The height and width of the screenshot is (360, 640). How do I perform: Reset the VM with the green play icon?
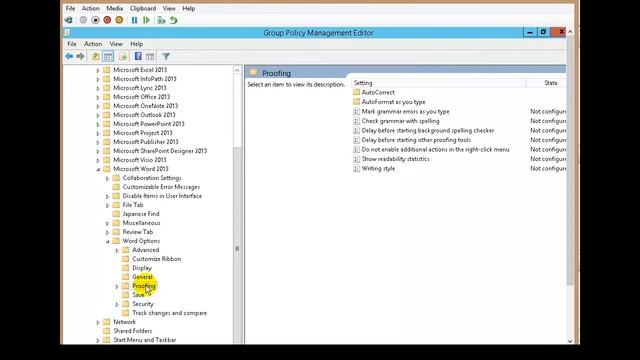(x=146, y=20)
